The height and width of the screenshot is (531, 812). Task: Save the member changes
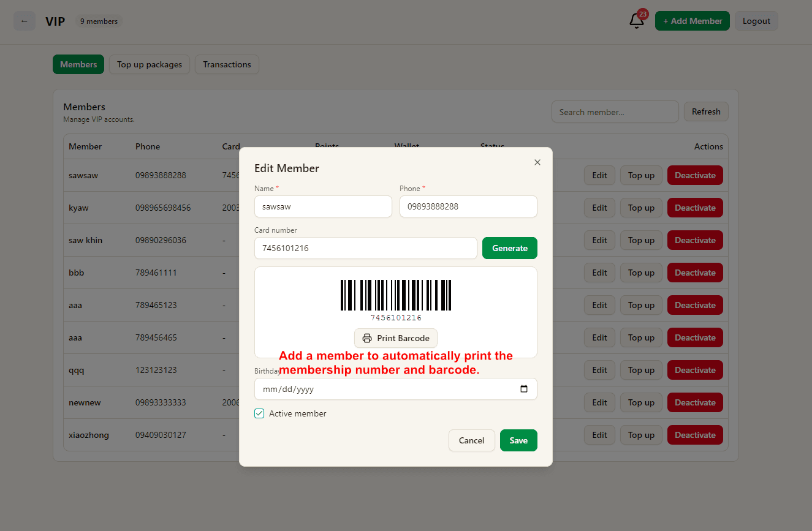coord(518,440)
